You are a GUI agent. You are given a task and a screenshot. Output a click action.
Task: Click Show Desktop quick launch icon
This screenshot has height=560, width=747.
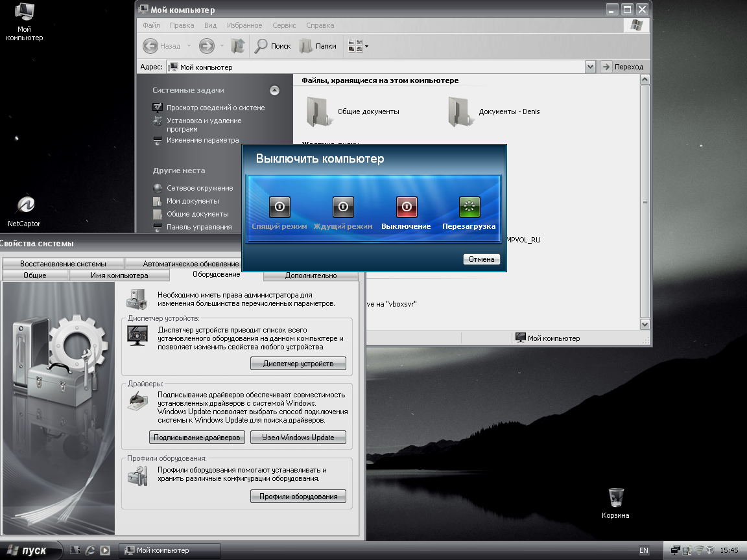[75, 550]
